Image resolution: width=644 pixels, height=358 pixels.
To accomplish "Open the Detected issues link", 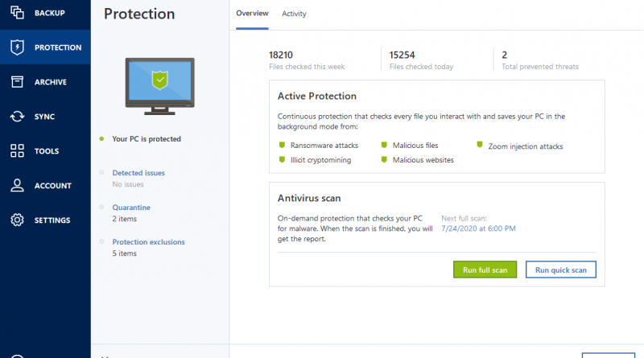I will tap(138, 173).
